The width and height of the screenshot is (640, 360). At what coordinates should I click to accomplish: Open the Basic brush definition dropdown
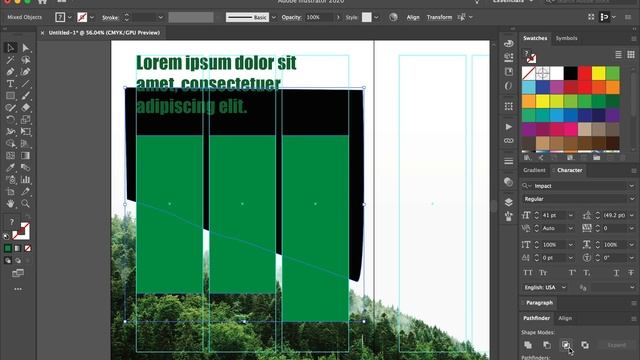pyautogui.click(x=273, y=17)
